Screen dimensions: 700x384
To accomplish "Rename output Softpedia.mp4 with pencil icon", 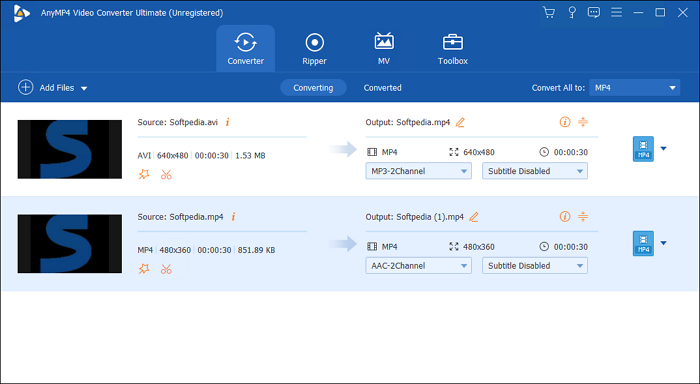I will (460, 122).
